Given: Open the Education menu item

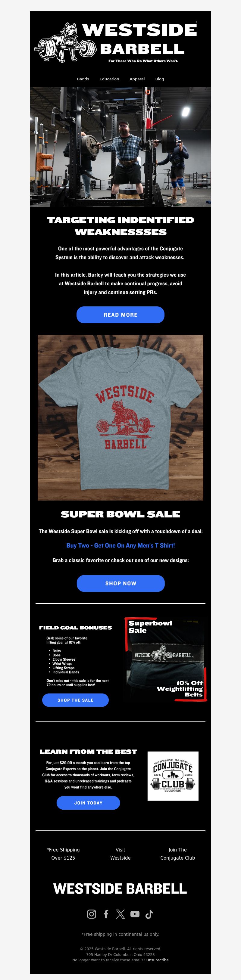Looking at the screenshot, I should [x=109, y=79].
